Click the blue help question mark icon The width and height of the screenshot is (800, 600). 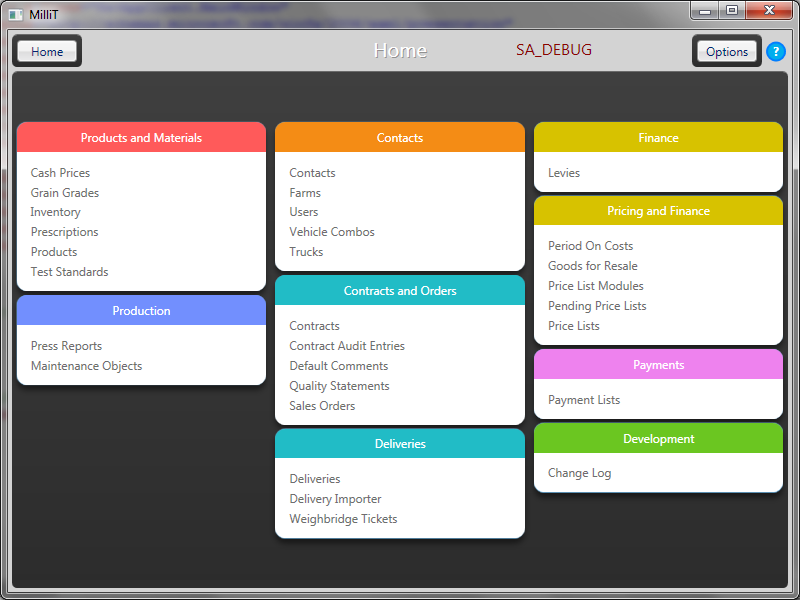click(776, 52)
